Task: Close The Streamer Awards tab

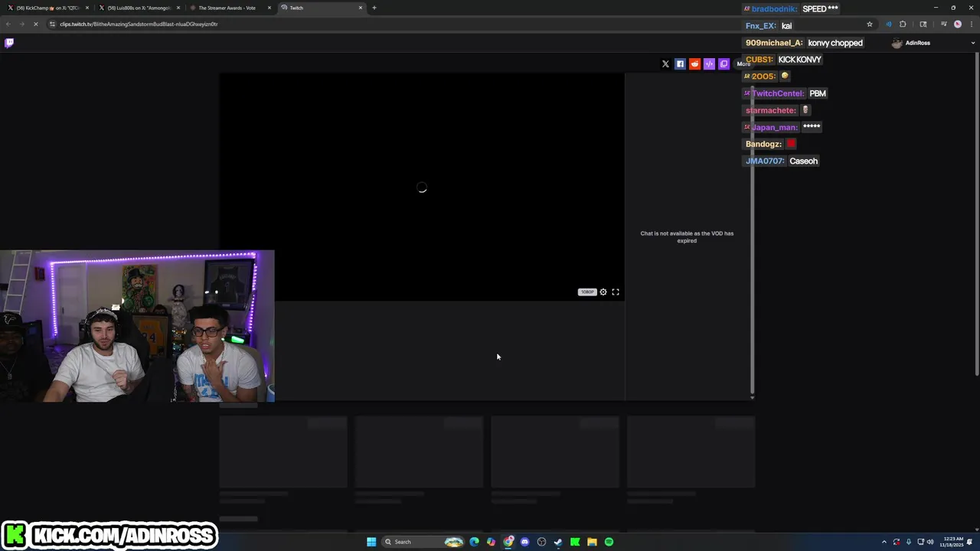Action: 269,8
